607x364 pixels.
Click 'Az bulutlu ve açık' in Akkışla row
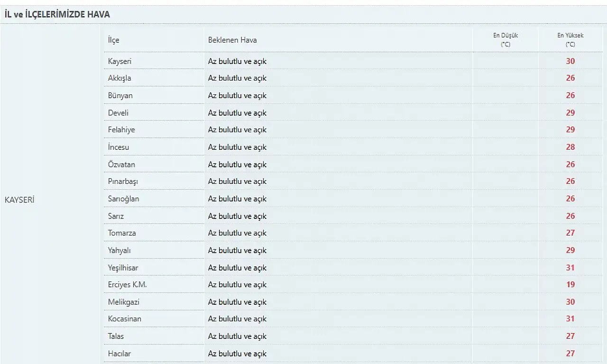tap(237, 78)
